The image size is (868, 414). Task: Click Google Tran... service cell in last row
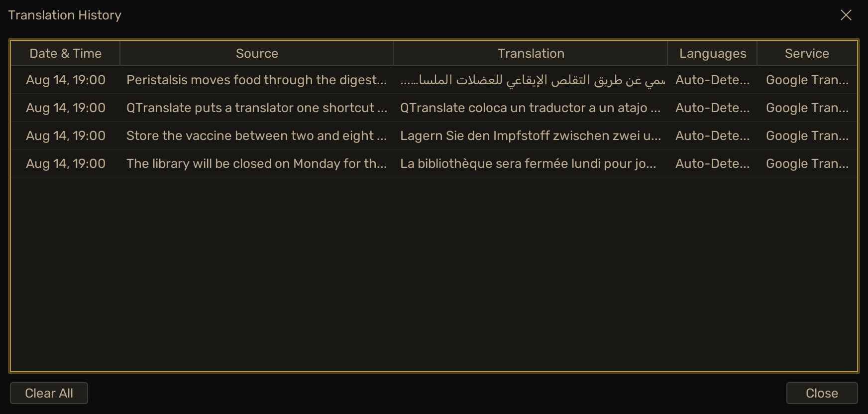pyautogui.click(x=807, y=163)
